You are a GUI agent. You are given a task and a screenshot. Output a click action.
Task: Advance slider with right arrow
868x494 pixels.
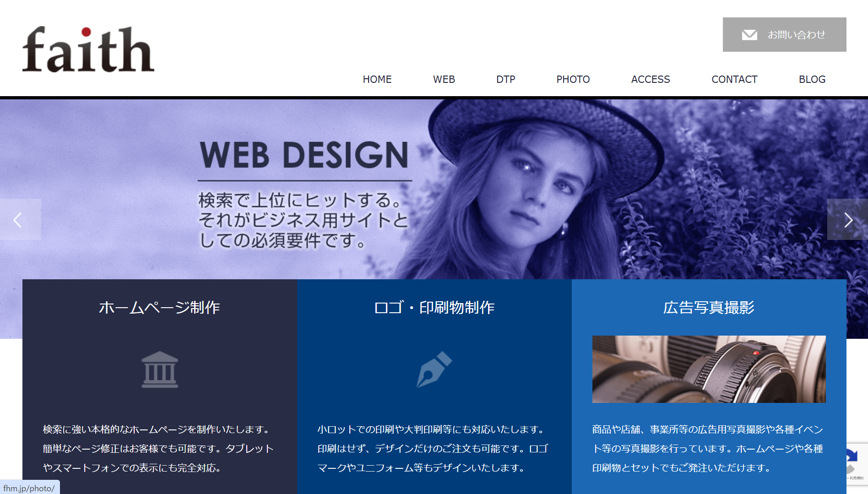click(847, 219)
